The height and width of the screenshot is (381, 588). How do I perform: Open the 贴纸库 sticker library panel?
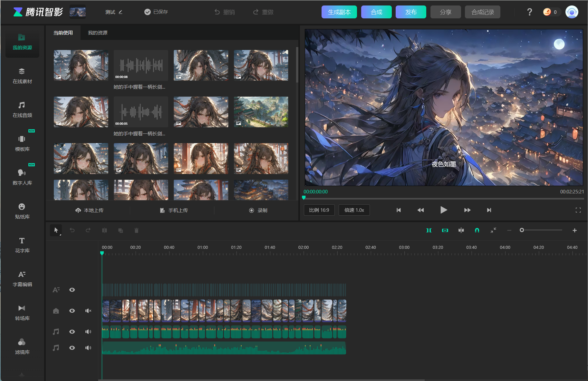22,211
